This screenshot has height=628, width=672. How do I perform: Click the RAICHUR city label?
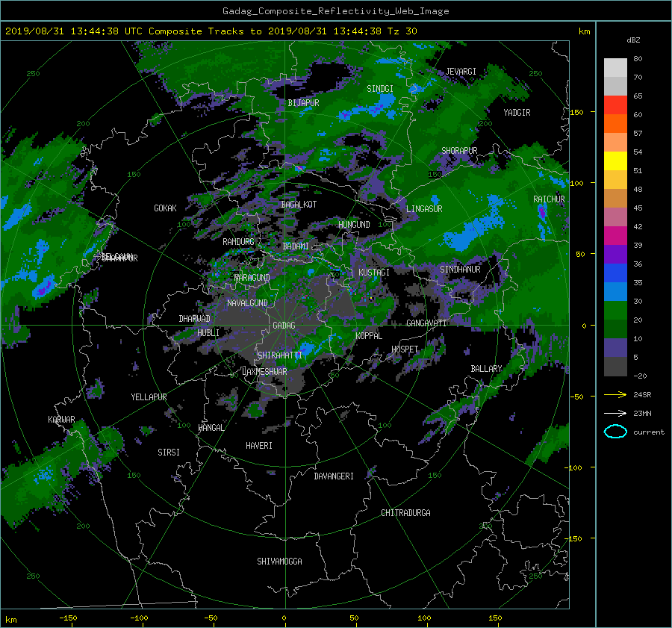click(549, 199)
